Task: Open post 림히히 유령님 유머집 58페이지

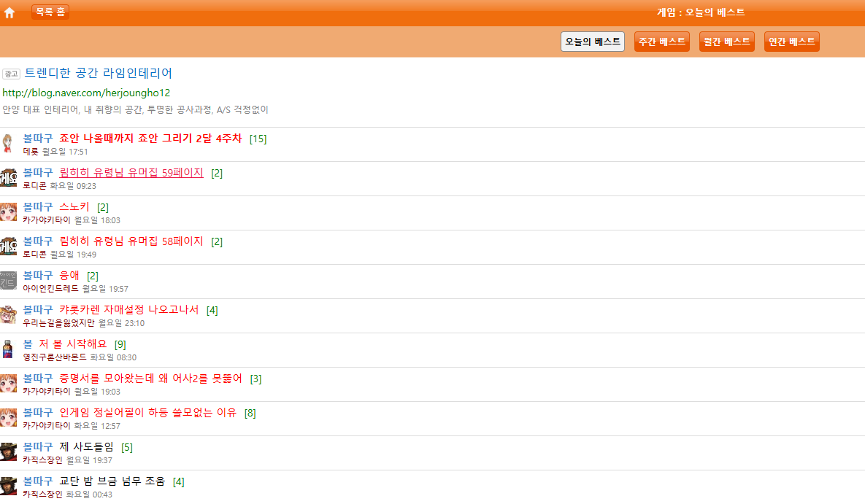Action: point(131,241)
